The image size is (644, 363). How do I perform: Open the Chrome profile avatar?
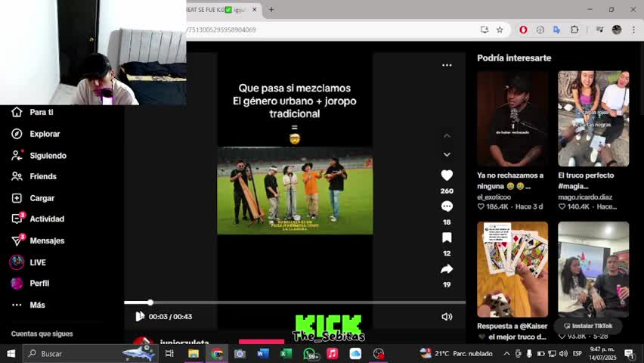pyautogui.click(x=617, y=29)
